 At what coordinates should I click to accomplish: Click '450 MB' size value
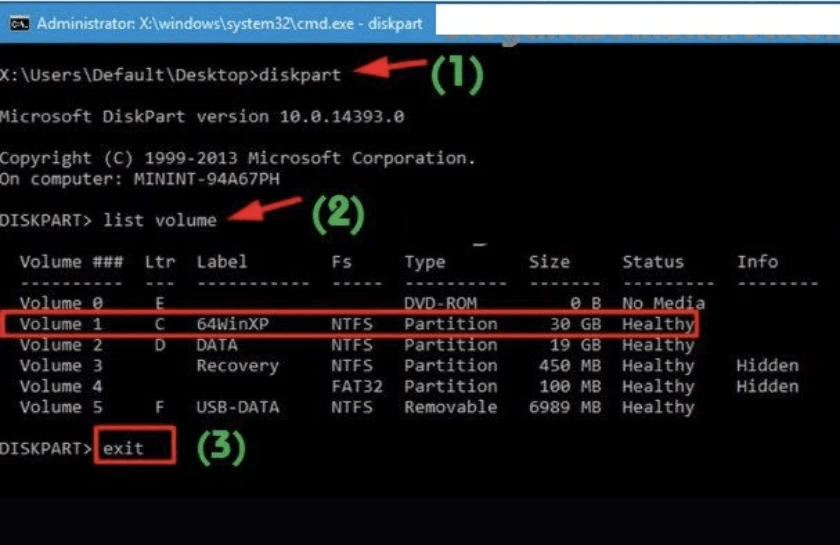(570, 365)
